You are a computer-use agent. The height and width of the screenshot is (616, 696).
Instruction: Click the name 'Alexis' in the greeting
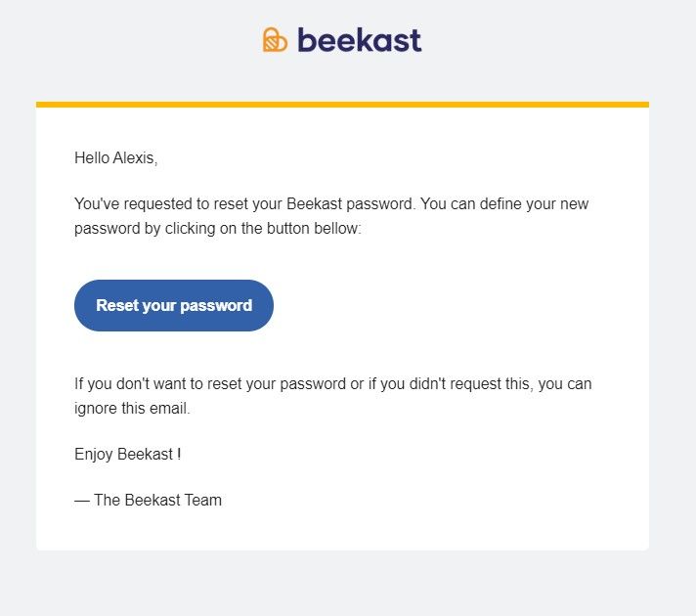(135, 158)
